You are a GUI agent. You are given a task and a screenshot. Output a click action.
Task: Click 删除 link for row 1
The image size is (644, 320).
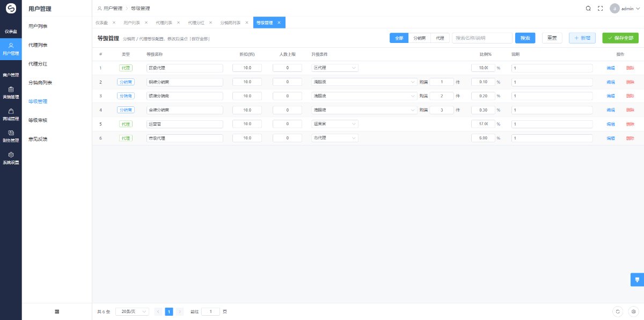point(630,68)
